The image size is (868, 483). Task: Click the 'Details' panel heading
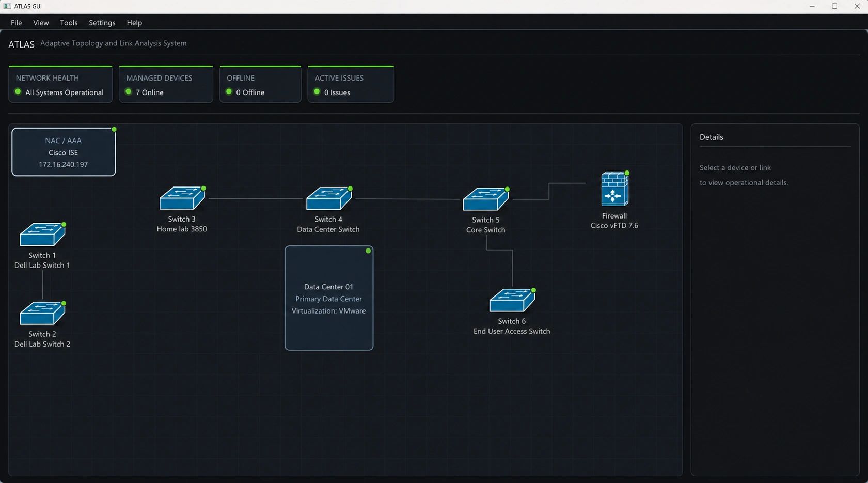(x=712, y=137)
